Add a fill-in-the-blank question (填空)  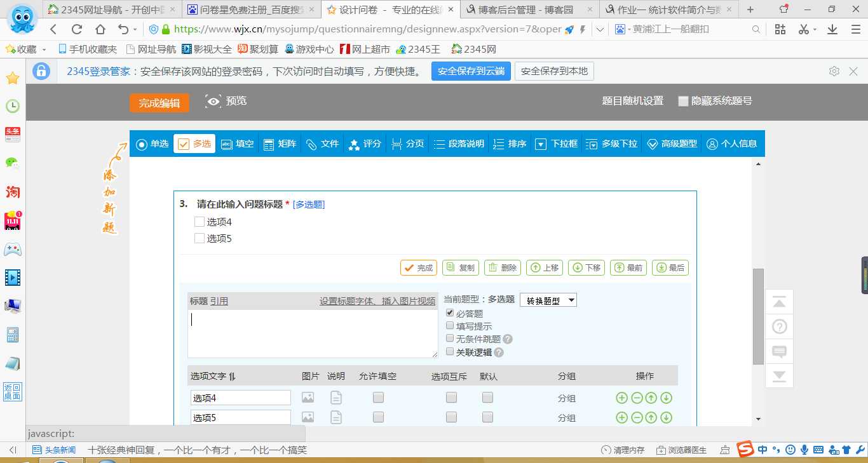coord(237,144)
